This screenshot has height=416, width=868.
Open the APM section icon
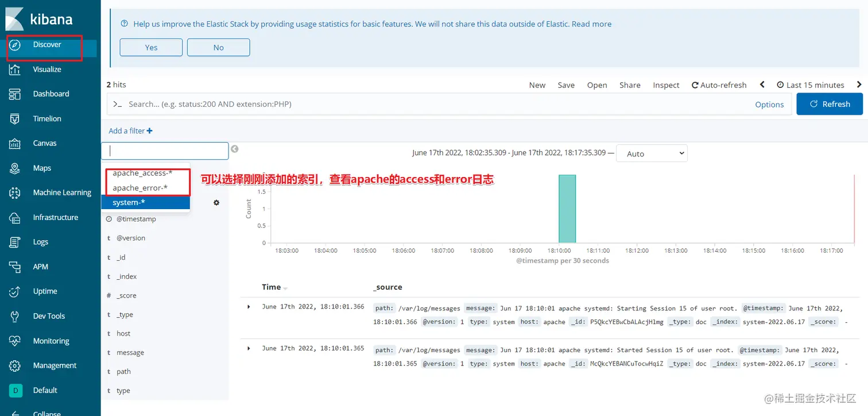(x=15, y=267)
